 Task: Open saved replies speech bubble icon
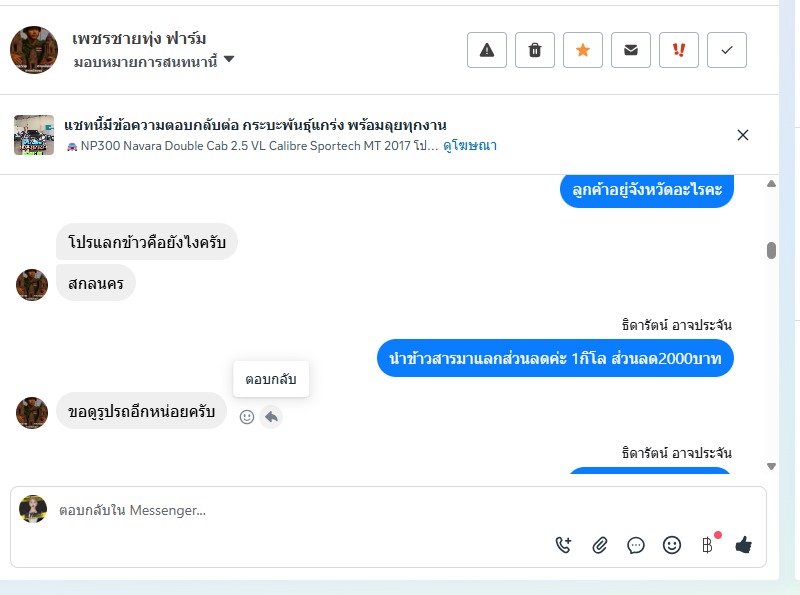pyautogui.click(x=636, y=545)
